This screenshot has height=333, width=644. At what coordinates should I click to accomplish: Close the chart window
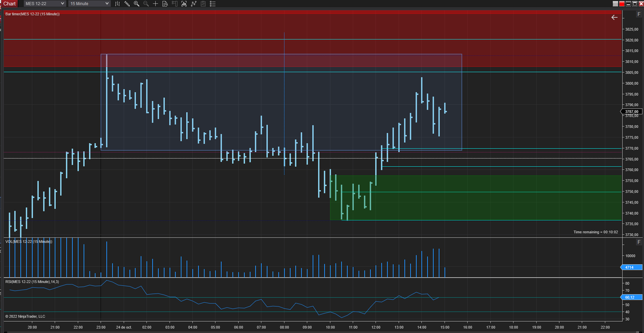tap(641, 4)
